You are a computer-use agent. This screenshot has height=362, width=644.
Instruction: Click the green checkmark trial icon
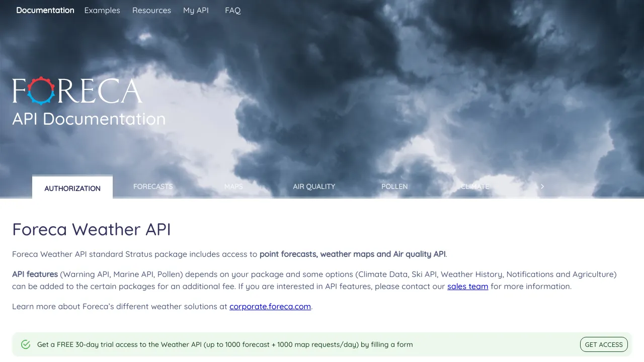[26, 344]
